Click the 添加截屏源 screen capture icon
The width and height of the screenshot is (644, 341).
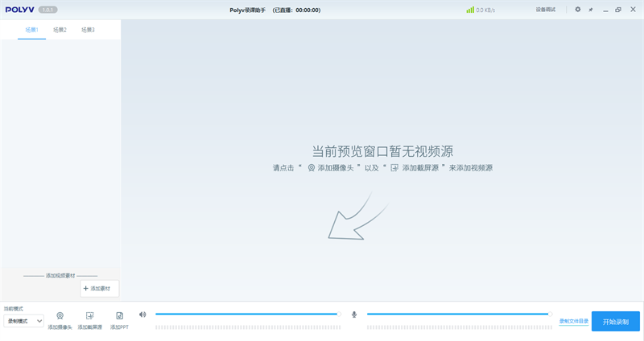coord(90,315)
